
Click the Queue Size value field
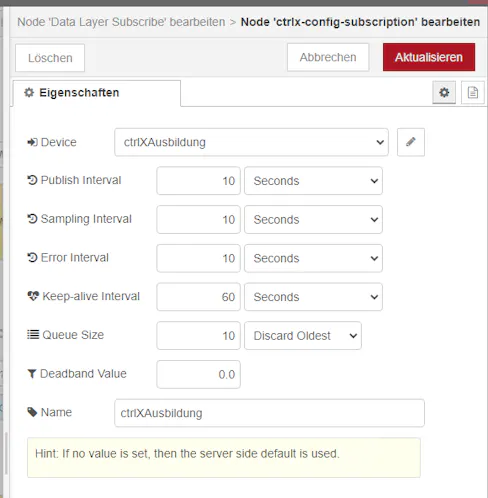click(x=198, y=336)
